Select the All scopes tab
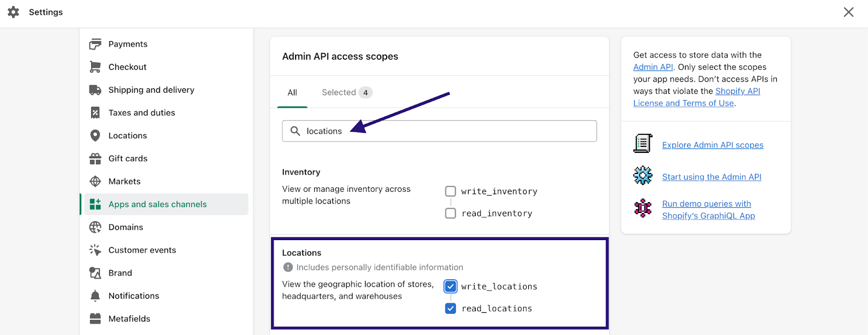Screen dimensions: 868x335 point(292,93)
